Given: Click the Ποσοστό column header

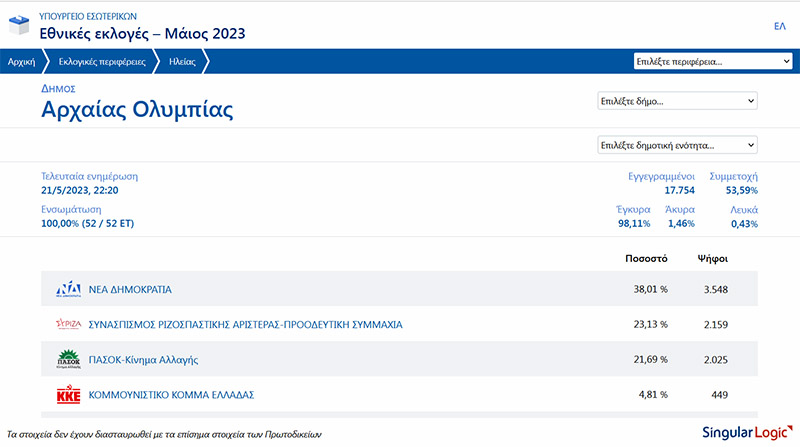Looking at the screenshot, I should (x=646, y=258).
